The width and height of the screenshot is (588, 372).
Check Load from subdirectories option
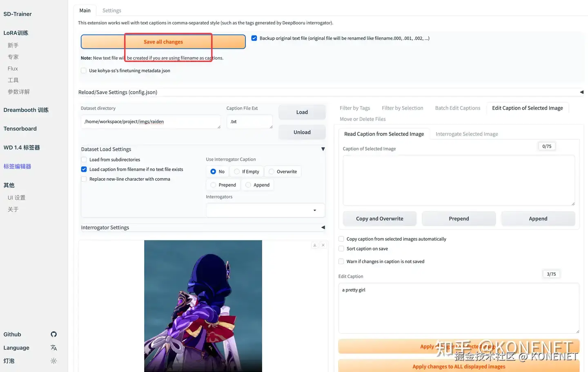pyautogui.click(x=84, y=159)
